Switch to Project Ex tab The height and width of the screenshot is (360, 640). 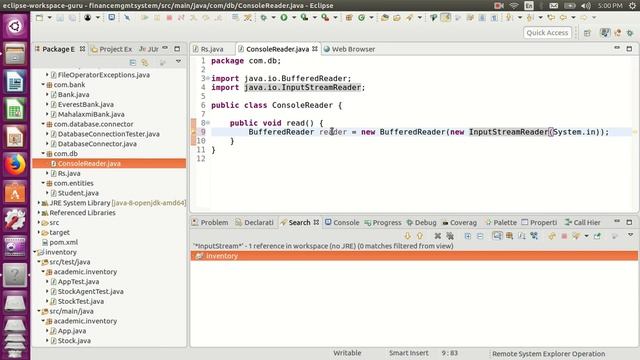pyautogui.click(x=112, y=49)
